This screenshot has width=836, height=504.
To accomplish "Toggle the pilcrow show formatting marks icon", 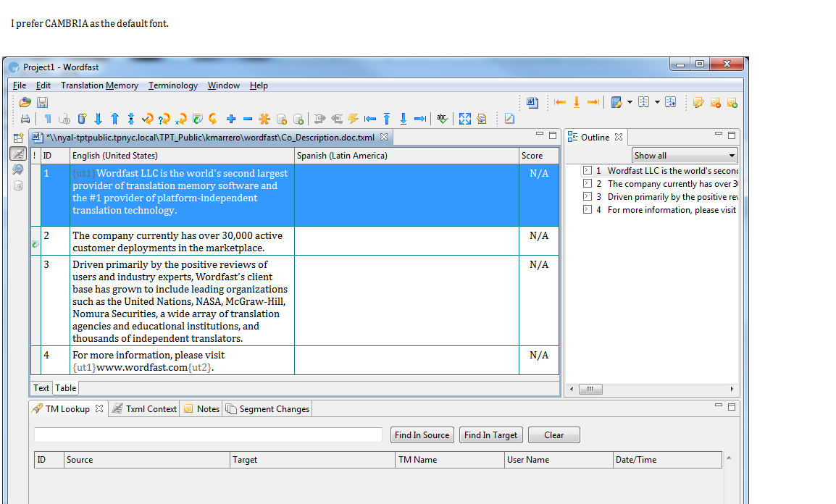I will click(x=48, y=119).
